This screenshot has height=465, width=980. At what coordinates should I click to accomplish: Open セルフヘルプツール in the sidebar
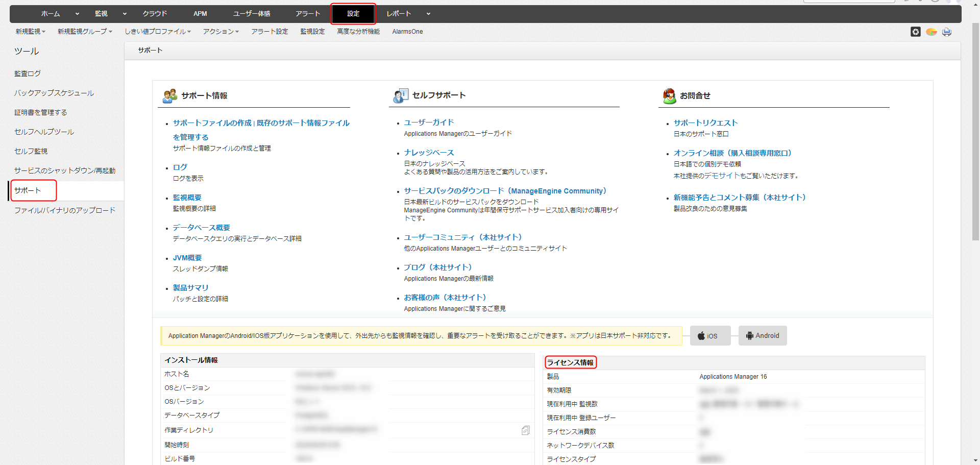pos(44,132)
